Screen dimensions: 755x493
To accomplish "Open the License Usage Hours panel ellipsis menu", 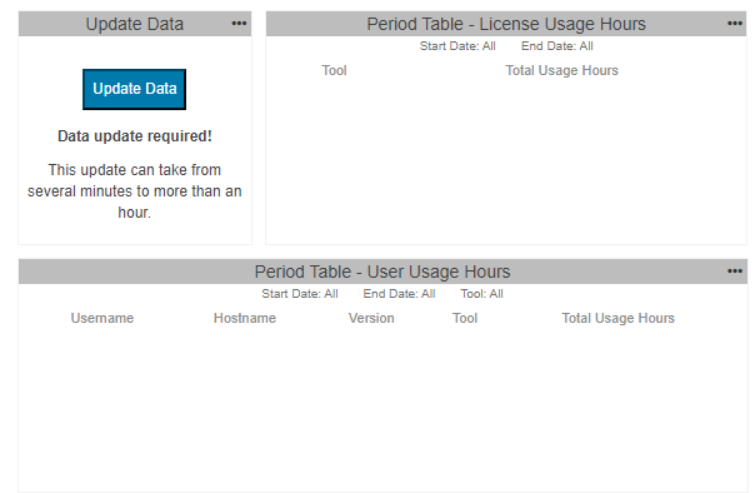I will pos(734,24).
